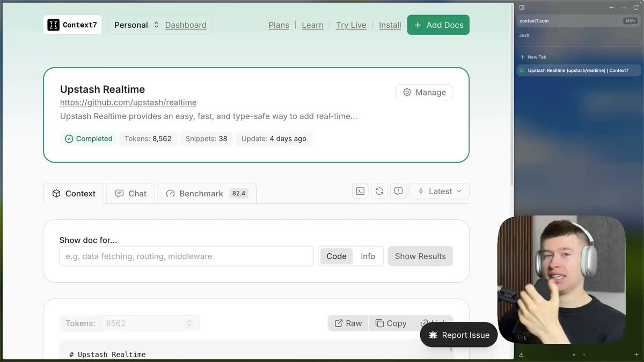
Task: Click the terminal command icon button
Action: pyautogui.click(x=361, y=191)
